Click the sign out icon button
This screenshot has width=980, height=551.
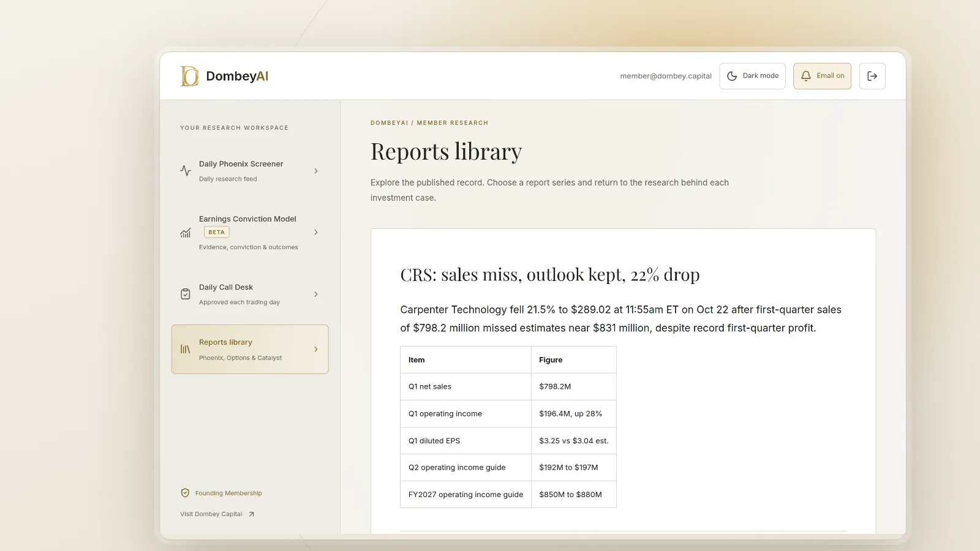tap(872, 76)
